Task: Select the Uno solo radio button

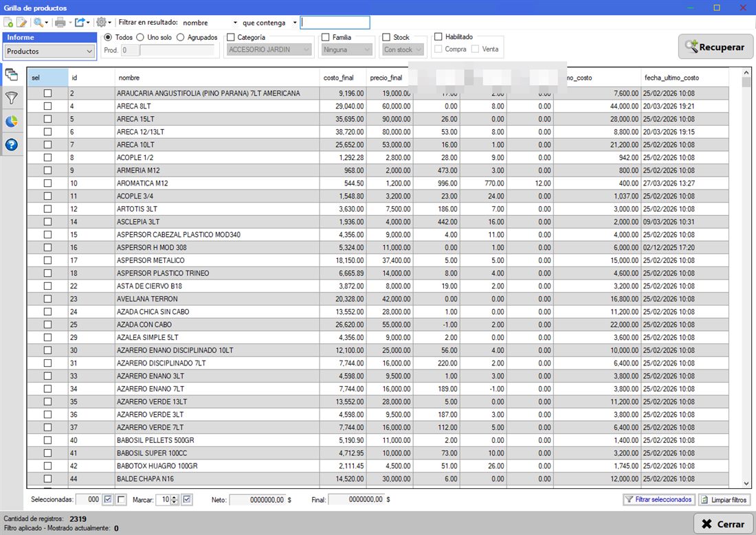Action: 140,37
